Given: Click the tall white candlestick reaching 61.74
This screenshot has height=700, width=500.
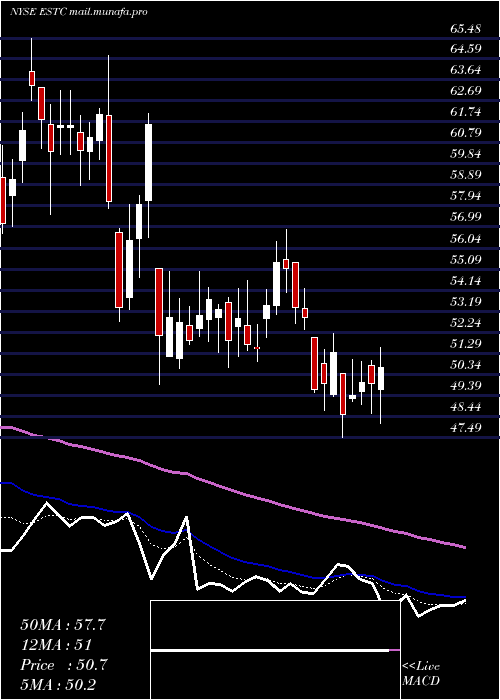Looking at the screenshot, I should tap(149, 162).
